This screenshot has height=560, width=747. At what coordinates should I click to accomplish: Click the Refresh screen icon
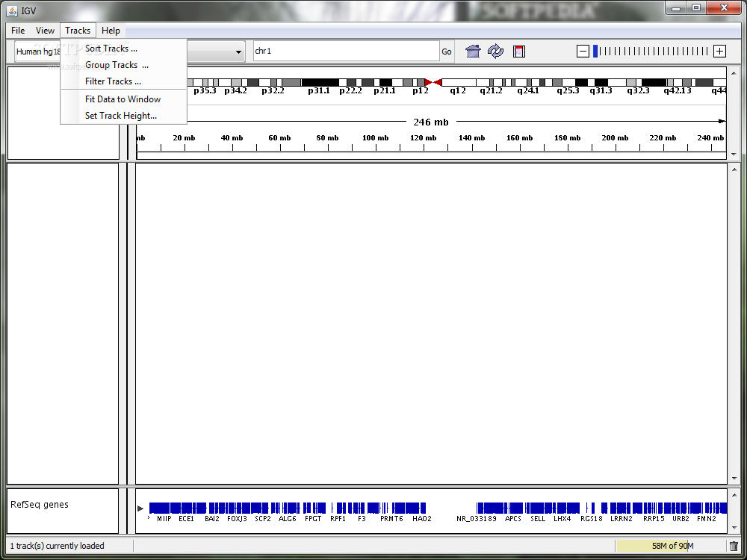(495, 51)
